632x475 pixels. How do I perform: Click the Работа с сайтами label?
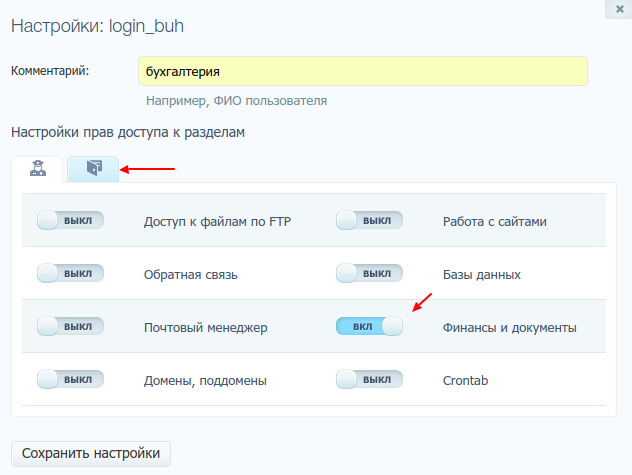pos(494,221)
